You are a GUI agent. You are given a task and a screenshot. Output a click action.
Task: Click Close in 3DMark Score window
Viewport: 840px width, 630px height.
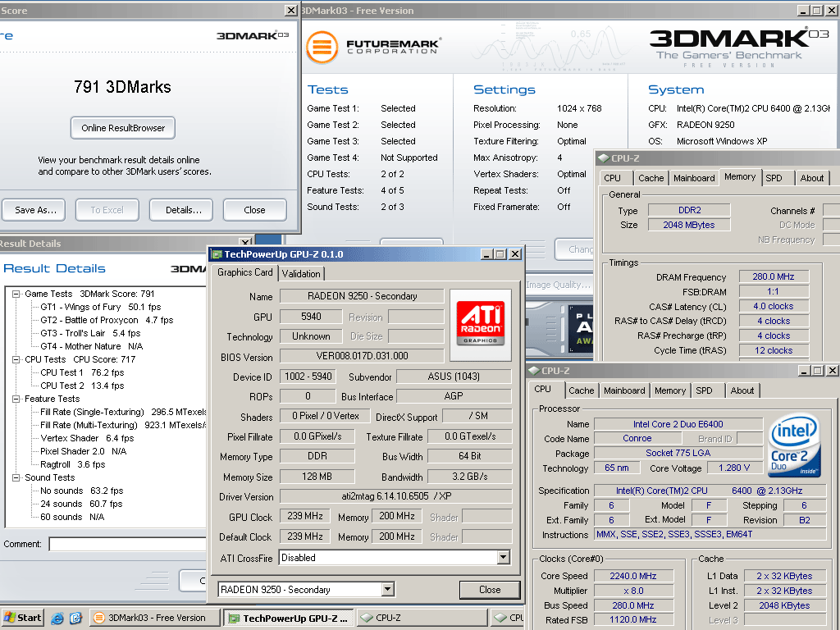tap(255, 210)
